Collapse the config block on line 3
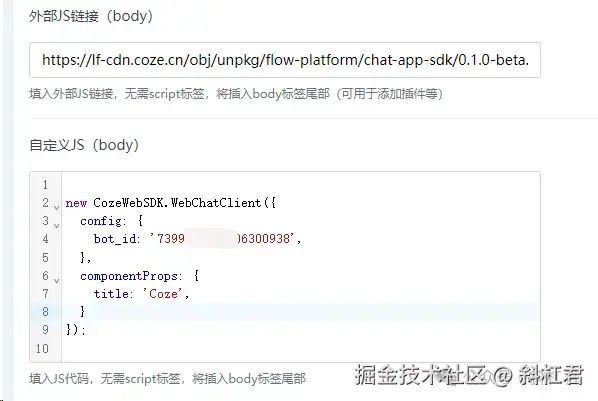The width and height of the screenshot is (598, 401). point(56,225)
